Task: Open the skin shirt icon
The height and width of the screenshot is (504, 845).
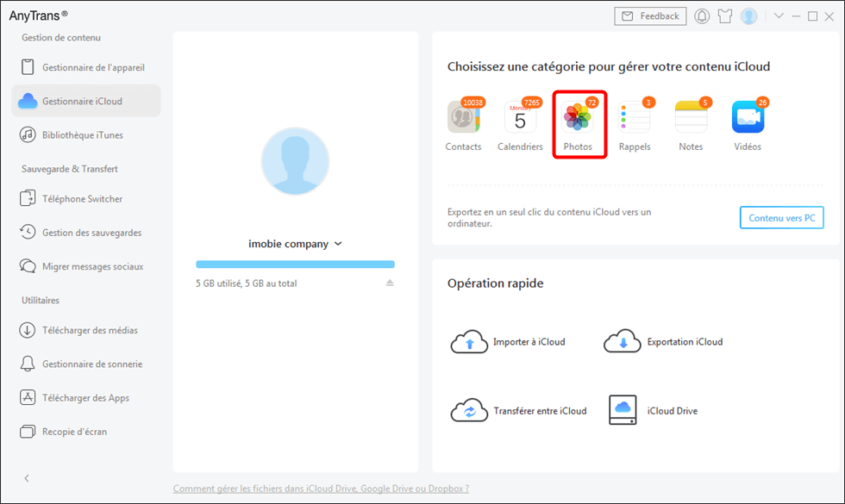Action: coord(725,16)
